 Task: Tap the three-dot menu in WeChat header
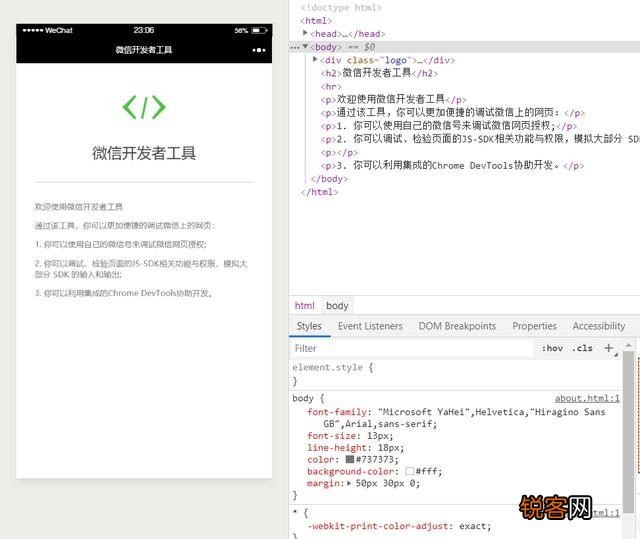click(x=259, y=49)
